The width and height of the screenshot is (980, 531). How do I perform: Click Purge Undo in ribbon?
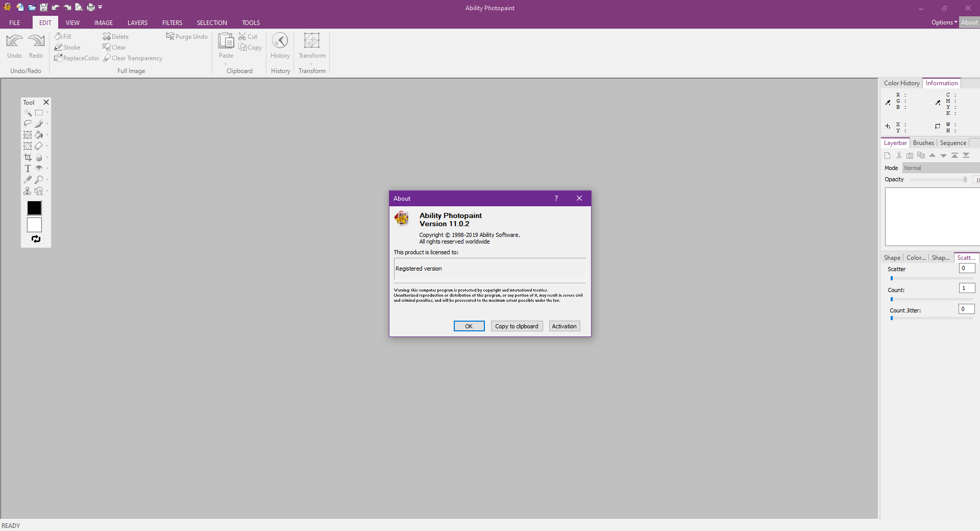coord(187,37)
